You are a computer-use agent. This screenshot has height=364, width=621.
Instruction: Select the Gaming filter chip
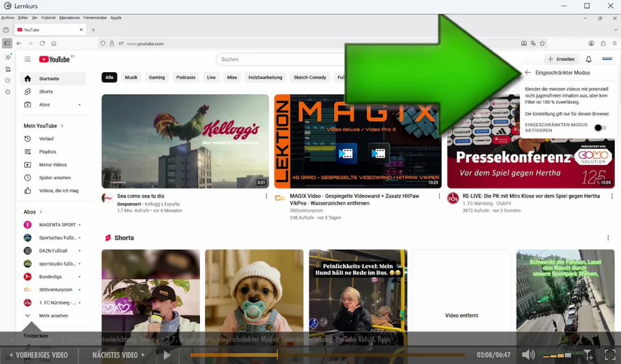point(156,77)
